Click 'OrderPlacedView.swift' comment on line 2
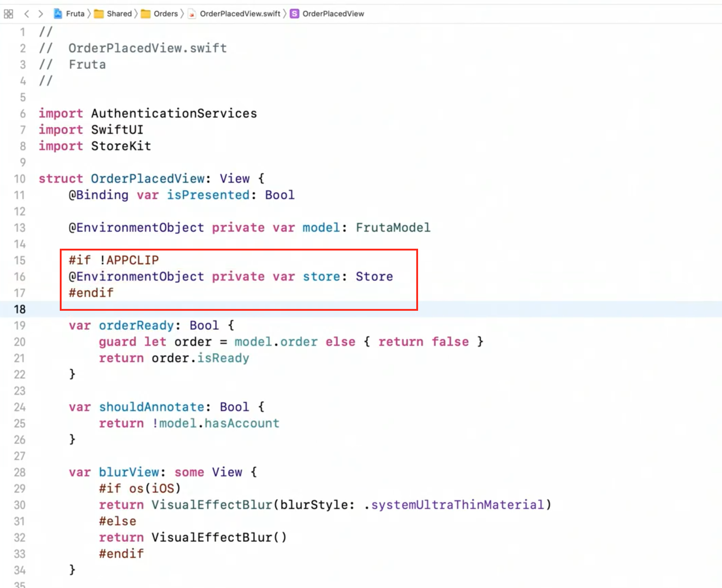Viewport: 722px width, 588px height. [148, 48]
